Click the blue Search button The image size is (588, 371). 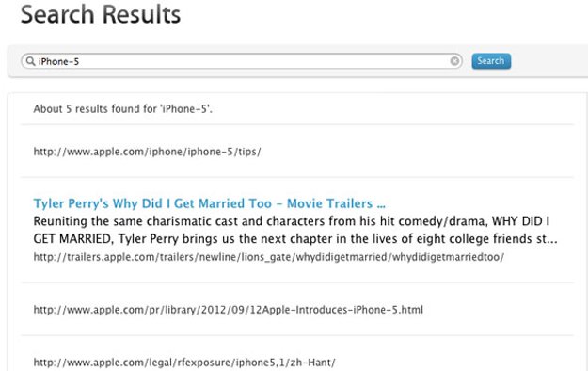pos(491,61)
